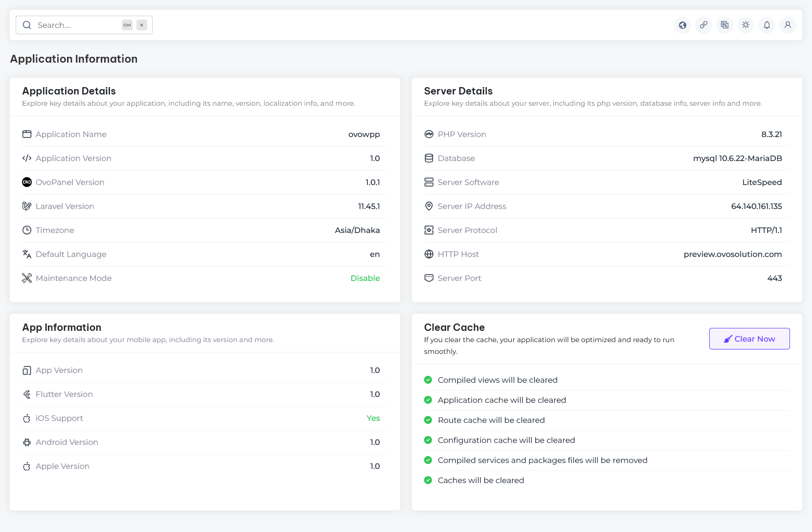
Task: Click the Server IP Address pin icon
Action: click(x=429, y=206)
